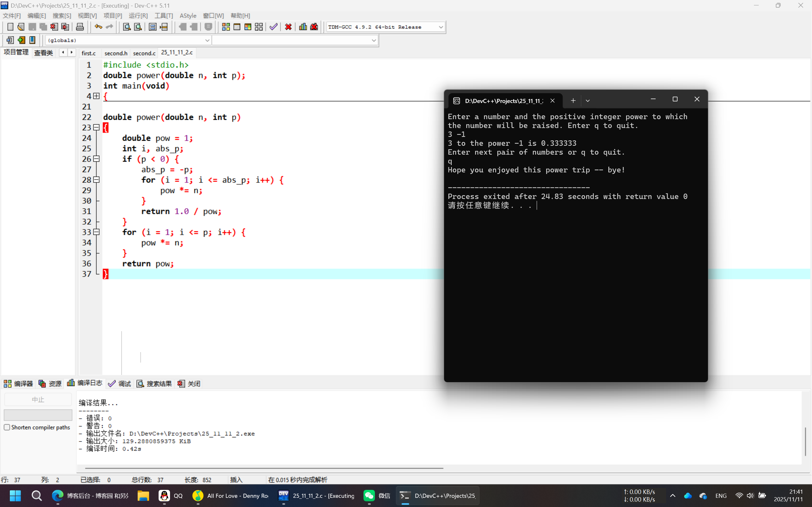This screenshot has width=812, height=507.
Task: Expand folded main function at line 4
Action: coord(97,96)
